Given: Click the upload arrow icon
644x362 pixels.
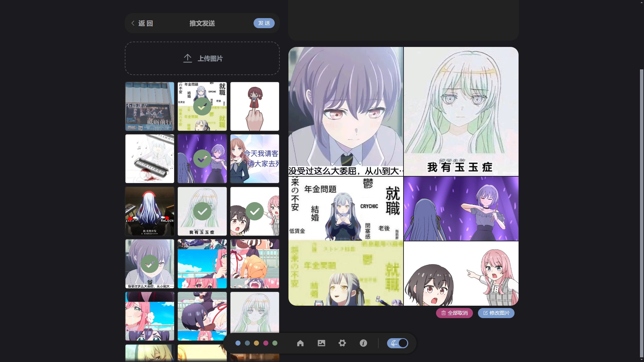Looking at the screenshot, I should (187, 58).
